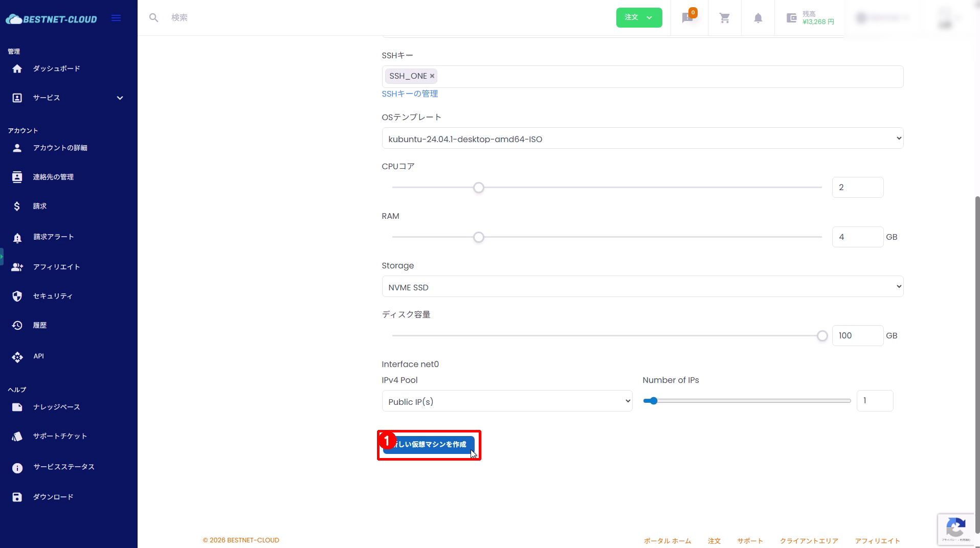The height and width of the screenshot is (548, 980).
Task: Open the セキュリティ shield item
Action: click(x=52, y=296)
